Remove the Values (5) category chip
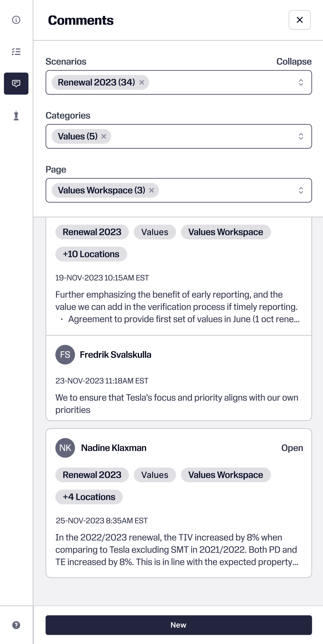 104,136
